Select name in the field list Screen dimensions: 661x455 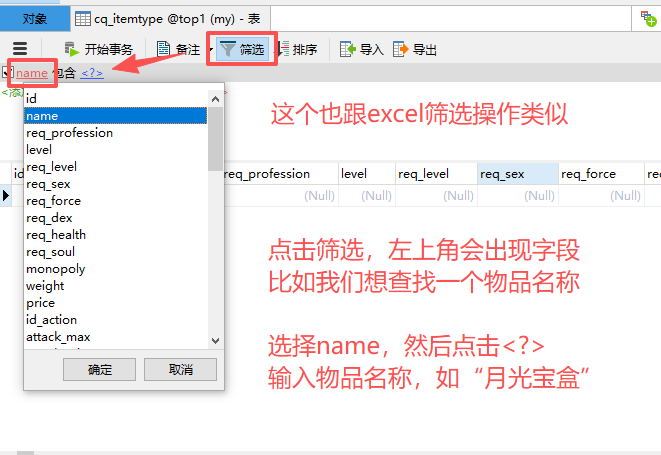(116, 116)
